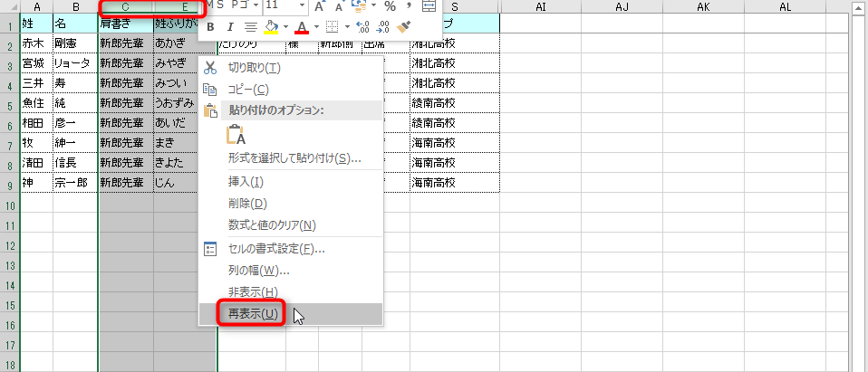This screenshot has width=868, height=372.
Task: Expand the font color dropdown arrow
Action: 316,27
